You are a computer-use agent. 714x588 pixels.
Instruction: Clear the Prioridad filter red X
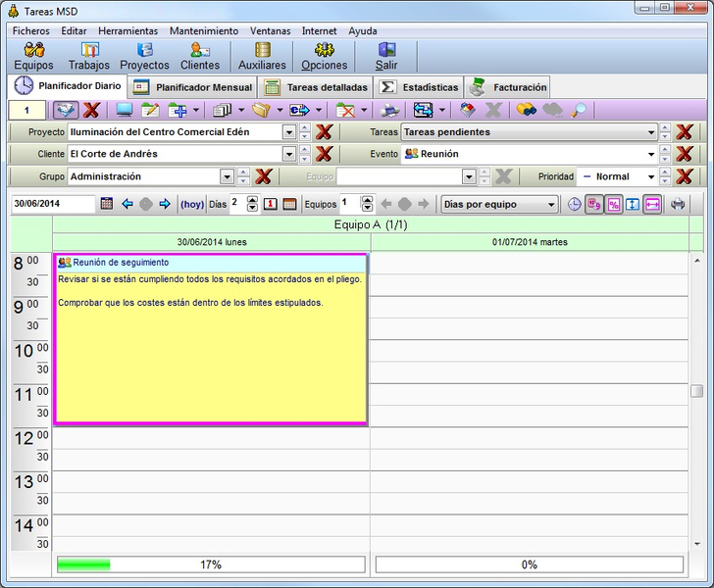point(684,176)
